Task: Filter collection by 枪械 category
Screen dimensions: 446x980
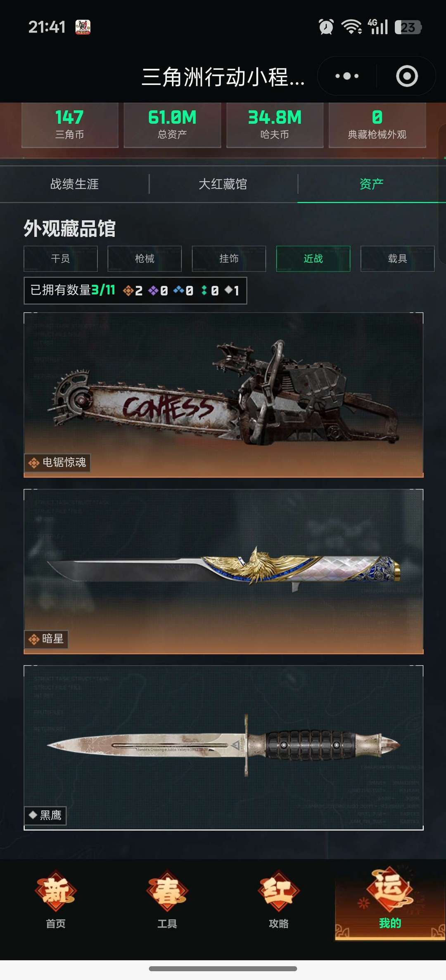Action: pyautogui.click(x=145, y=259)
